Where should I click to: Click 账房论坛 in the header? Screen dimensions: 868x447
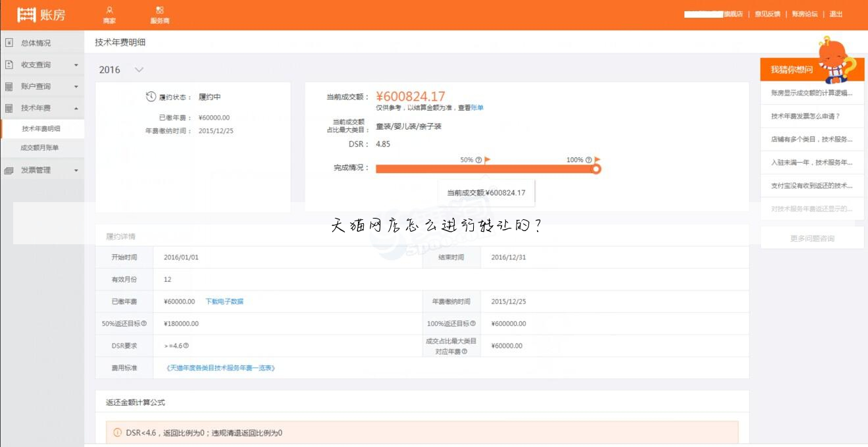804,14
